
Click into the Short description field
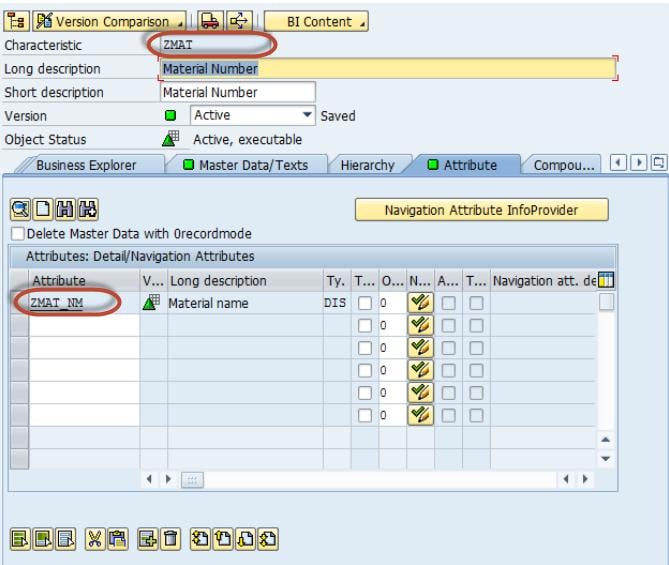pyautogui.click(x=237, y=93)
